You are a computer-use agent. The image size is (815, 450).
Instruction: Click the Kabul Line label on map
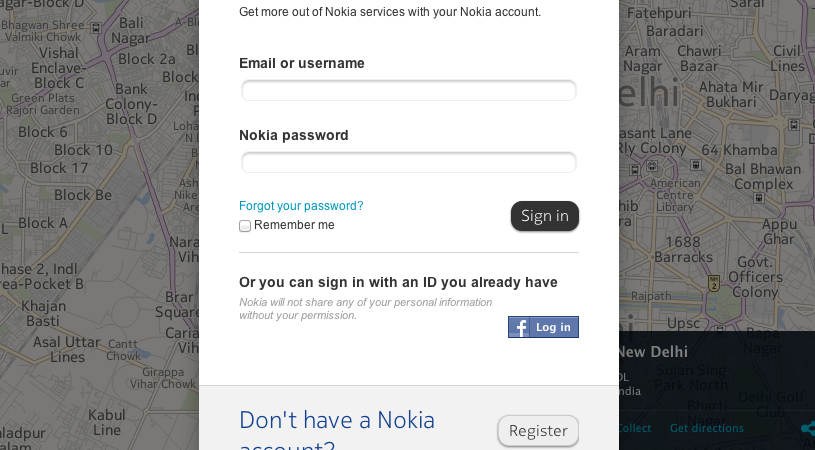point(106,421)
